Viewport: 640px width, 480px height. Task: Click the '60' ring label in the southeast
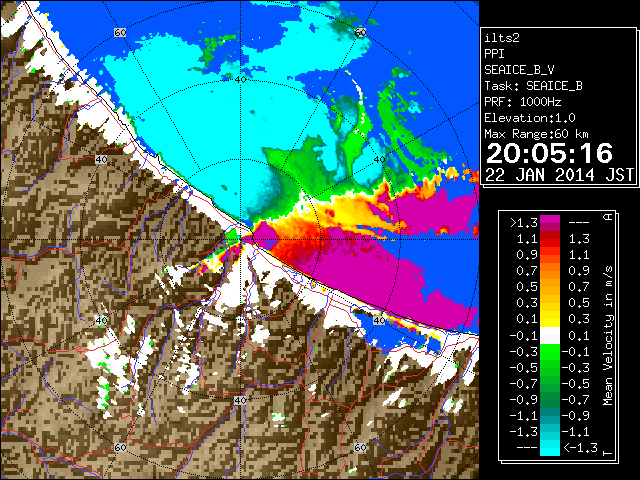tap(360, 447)
